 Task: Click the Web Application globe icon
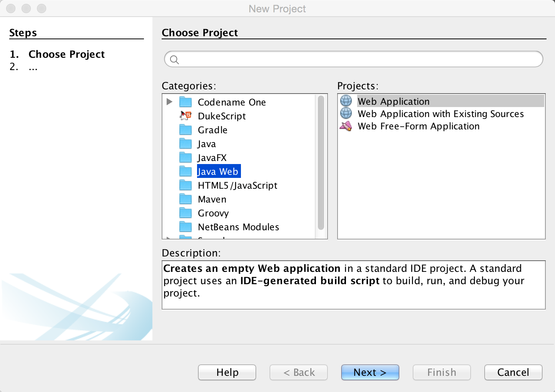pos(346,101)
